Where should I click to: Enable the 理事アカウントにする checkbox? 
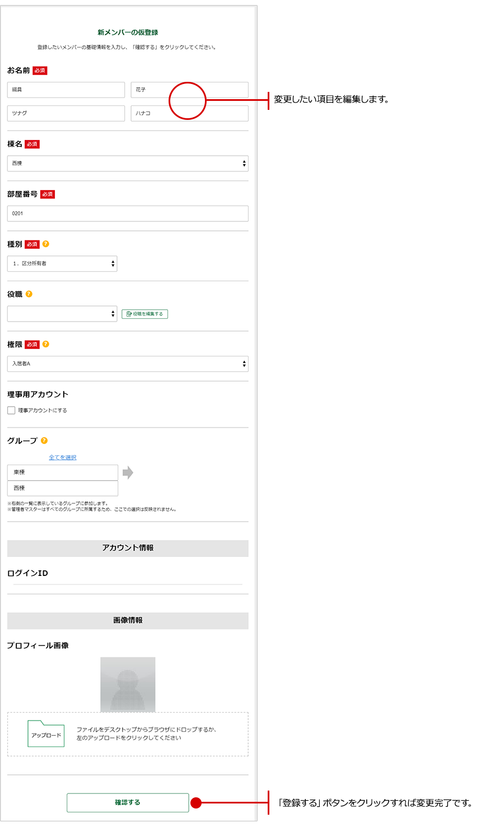[x=11, y=411]
